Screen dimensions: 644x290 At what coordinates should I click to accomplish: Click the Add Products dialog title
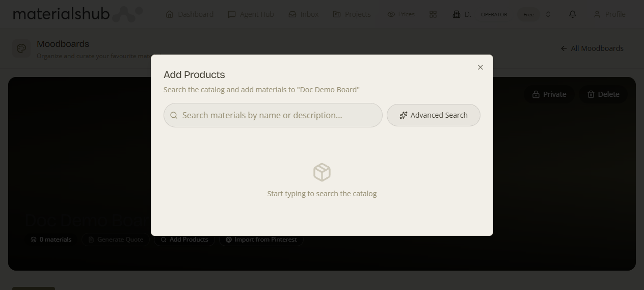click(194, 74)
